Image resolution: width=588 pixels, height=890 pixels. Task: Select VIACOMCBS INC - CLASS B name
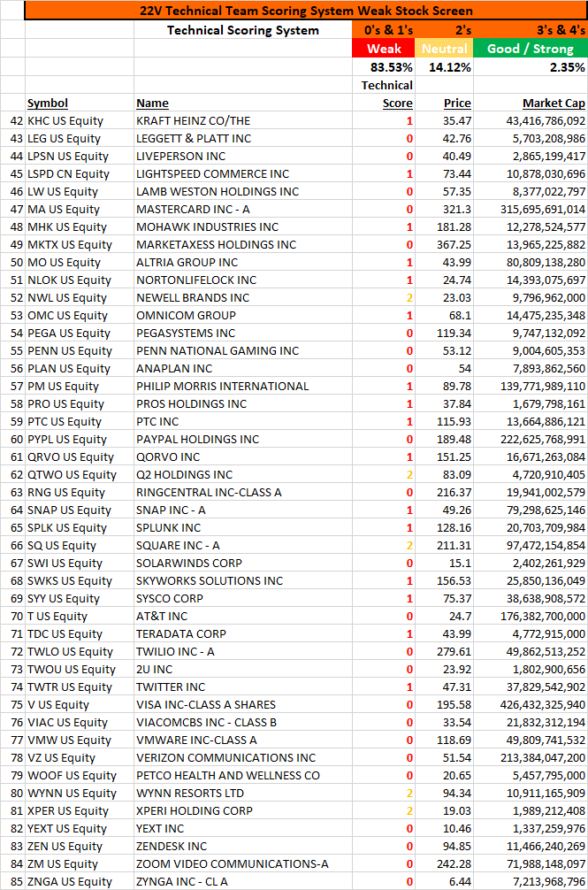pos(206,722)
